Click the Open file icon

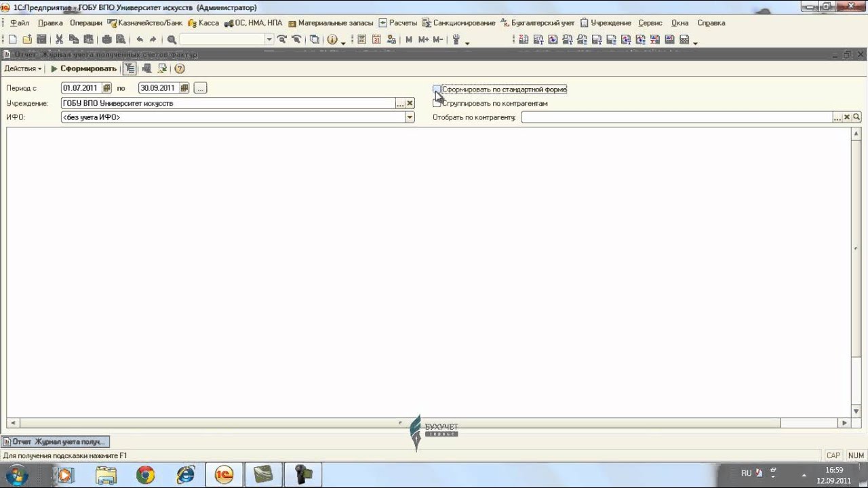[x=27, y=40]
